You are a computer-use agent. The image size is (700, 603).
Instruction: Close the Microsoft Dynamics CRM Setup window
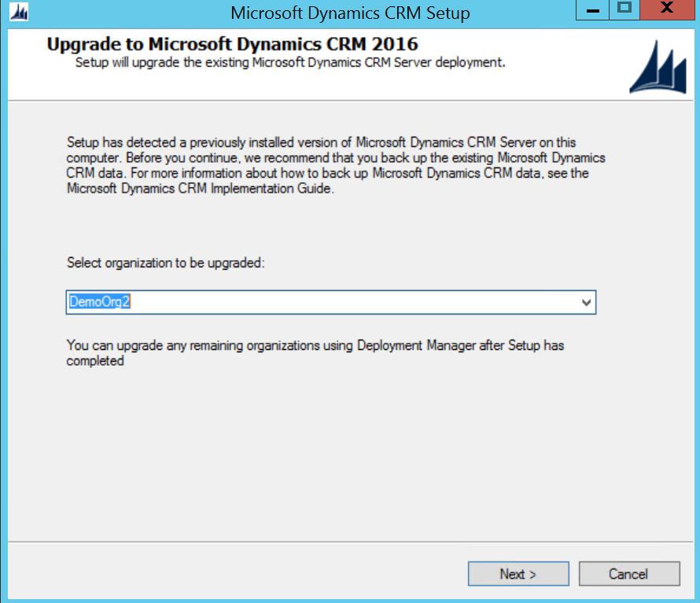[666, 9]
